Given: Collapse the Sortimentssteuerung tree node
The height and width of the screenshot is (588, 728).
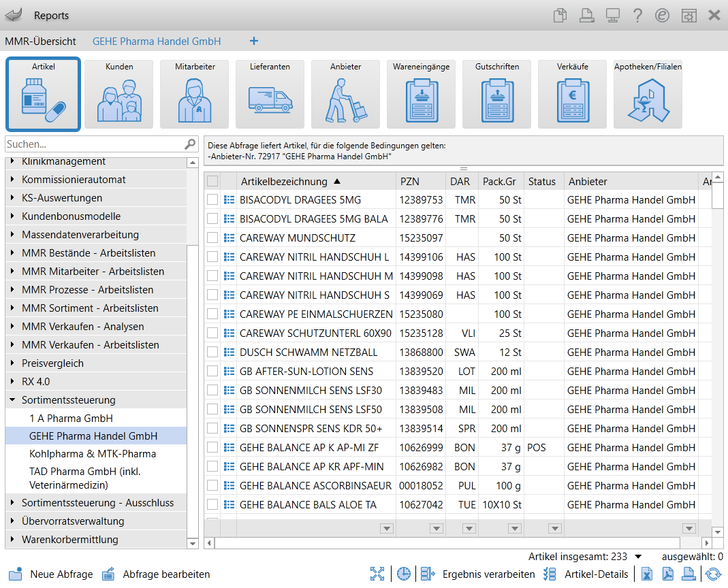Looking at the screenshot, I should (x=12, y=399).
